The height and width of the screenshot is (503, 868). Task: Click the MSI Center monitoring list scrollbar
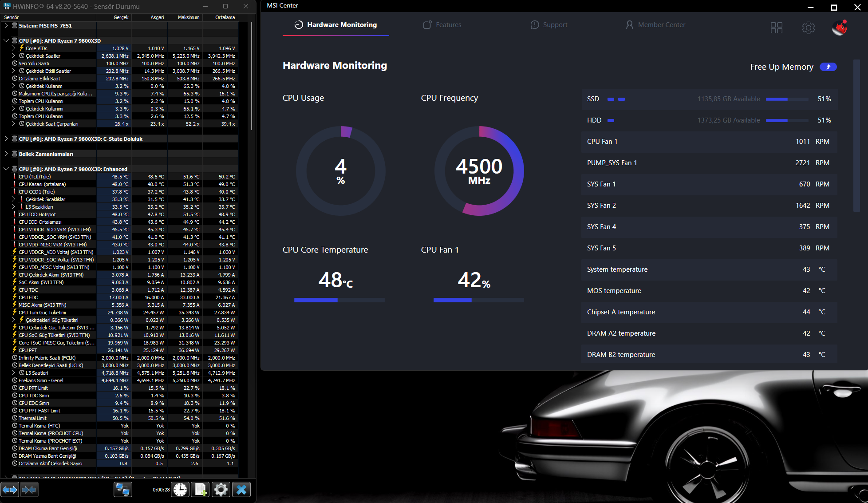click(x=856, y=135)
